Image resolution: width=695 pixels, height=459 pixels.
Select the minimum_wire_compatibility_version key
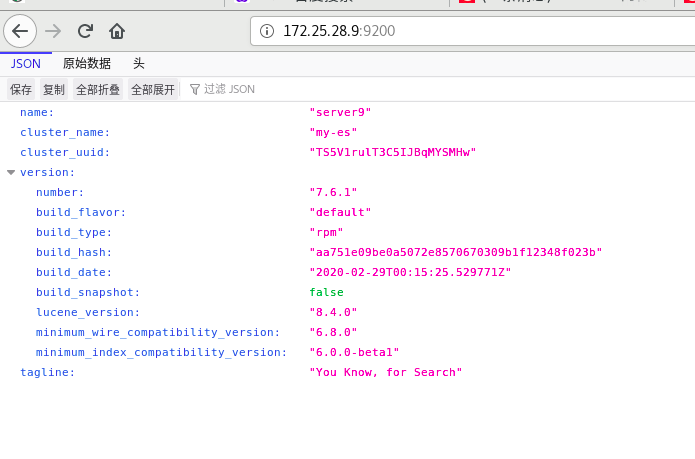[x=158, y=332]
